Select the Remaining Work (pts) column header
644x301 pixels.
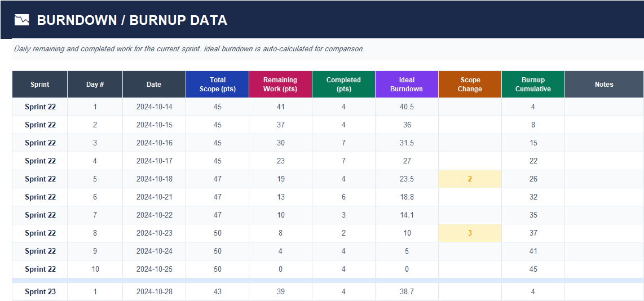[x=280, y=85]
